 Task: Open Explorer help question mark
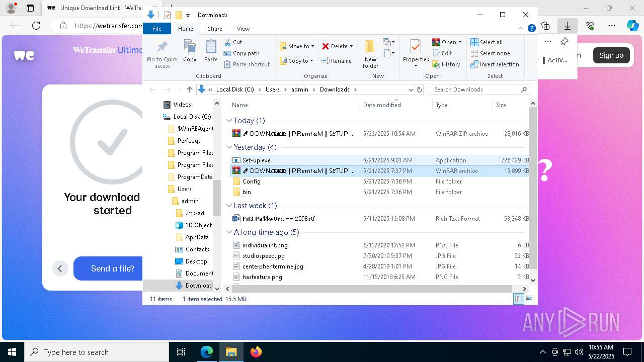[531, 29]
